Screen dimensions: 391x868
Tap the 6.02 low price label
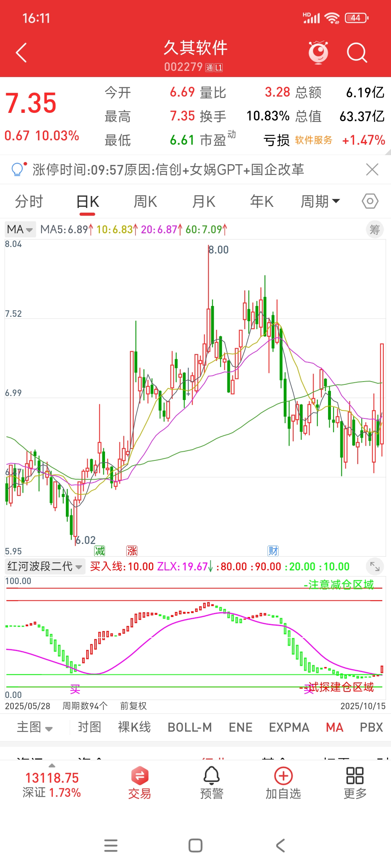(85, 540)
